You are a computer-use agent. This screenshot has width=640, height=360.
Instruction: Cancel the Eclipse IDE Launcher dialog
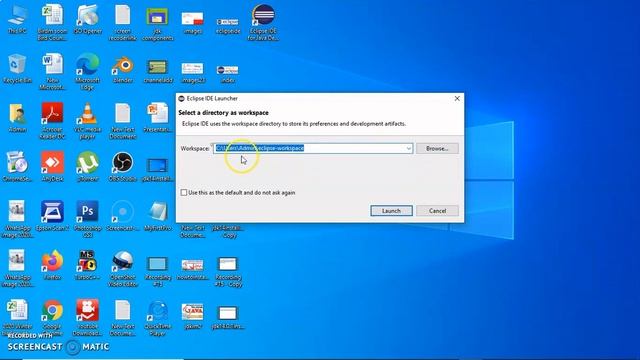pyautogui.click(x=437, y=211)
